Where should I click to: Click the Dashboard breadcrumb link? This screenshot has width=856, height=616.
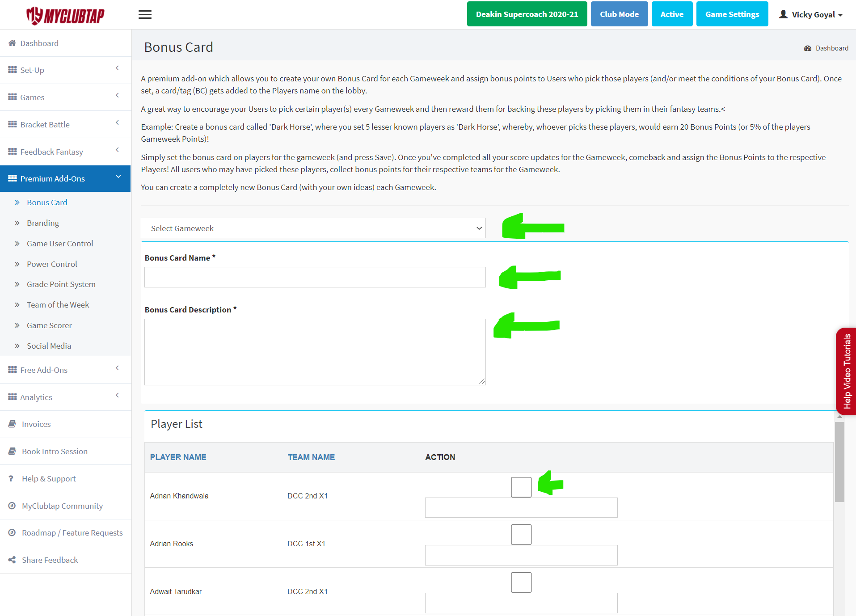point(832,48)
